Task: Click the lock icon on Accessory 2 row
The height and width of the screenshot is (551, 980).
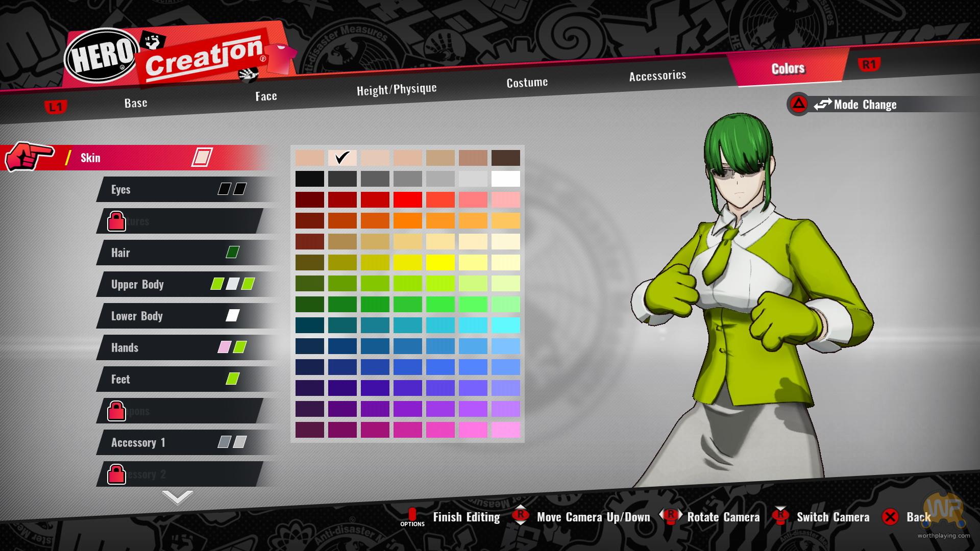Action: click(116, 474)
